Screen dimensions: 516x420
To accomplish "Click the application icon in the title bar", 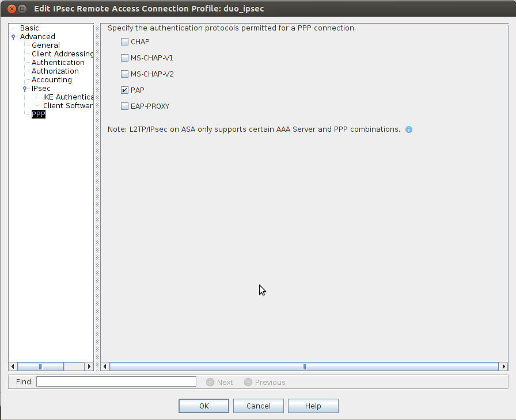I will 22,9.
